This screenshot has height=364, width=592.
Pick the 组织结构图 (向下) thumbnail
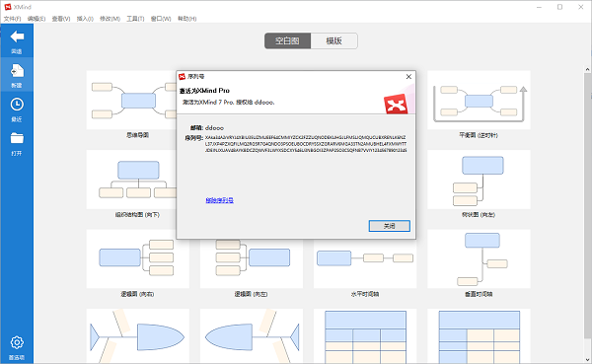click(x=131, y=180)
